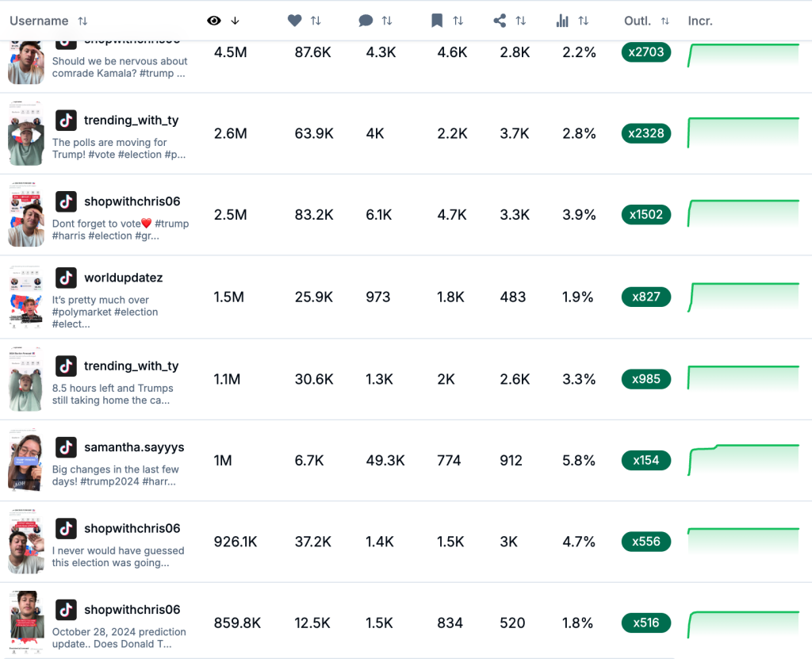Click the TikTok icon next to samantha.sayyys
Screen dimensions: 812x659
tap(66, 447)
